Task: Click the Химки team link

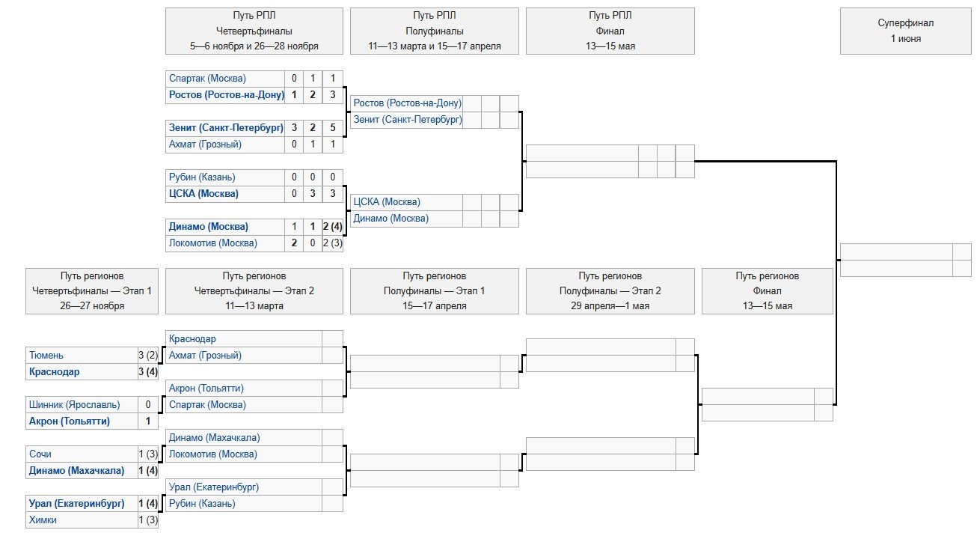Action: coord(43,520)
